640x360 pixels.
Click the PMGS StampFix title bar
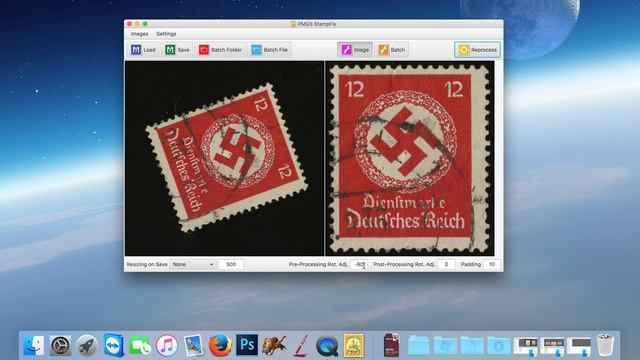click(x=313, y=24)
